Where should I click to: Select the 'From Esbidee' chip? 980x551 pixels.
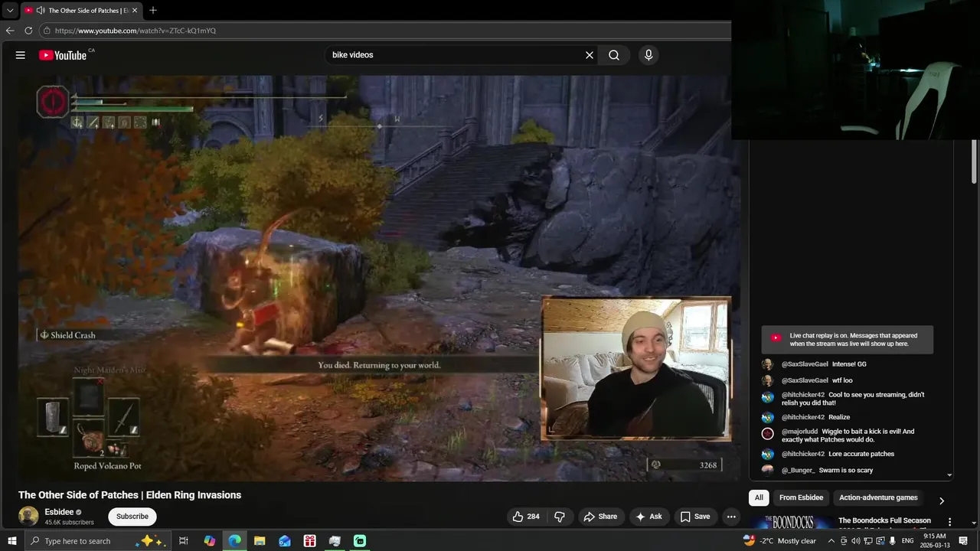(801, 497)
